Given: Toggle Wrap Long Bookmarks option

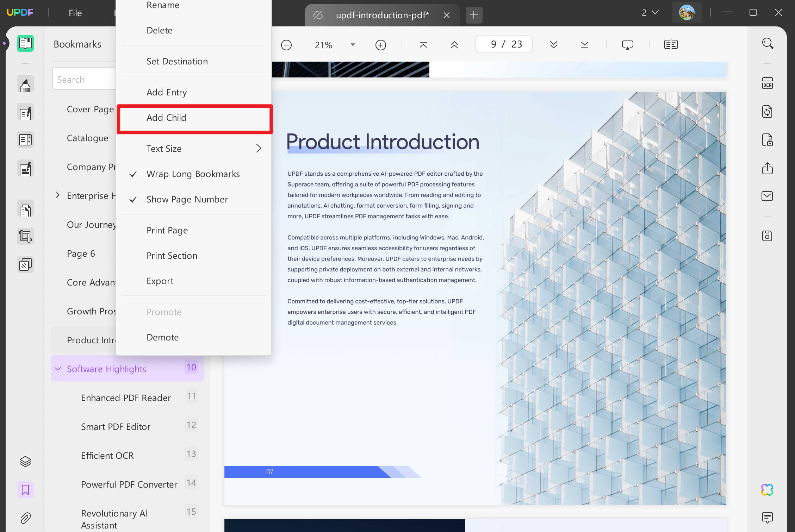Looking at the screenshot, I should tap(193, 174).
